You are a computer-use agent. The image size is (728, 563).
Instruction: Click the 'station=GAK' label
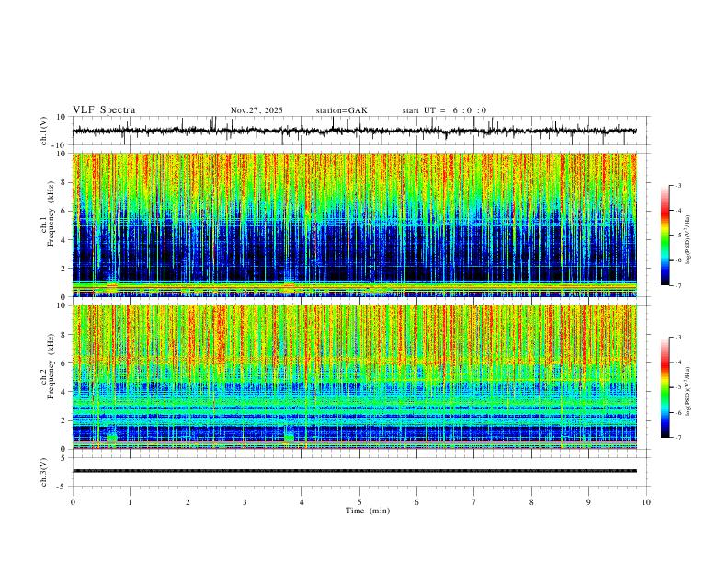pyautogui.click(x=342, y=110)
